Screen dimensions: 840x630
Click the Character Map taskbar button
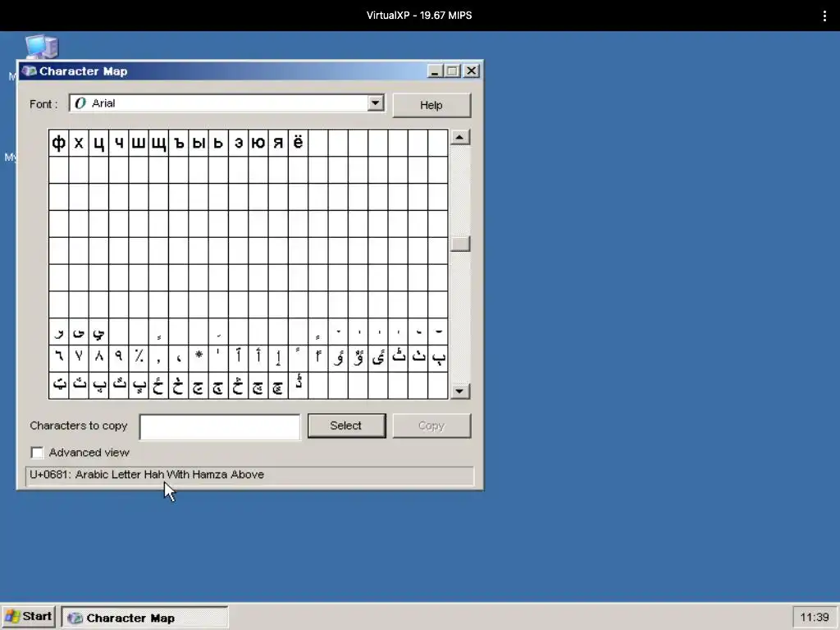click(x=144, y=618)
